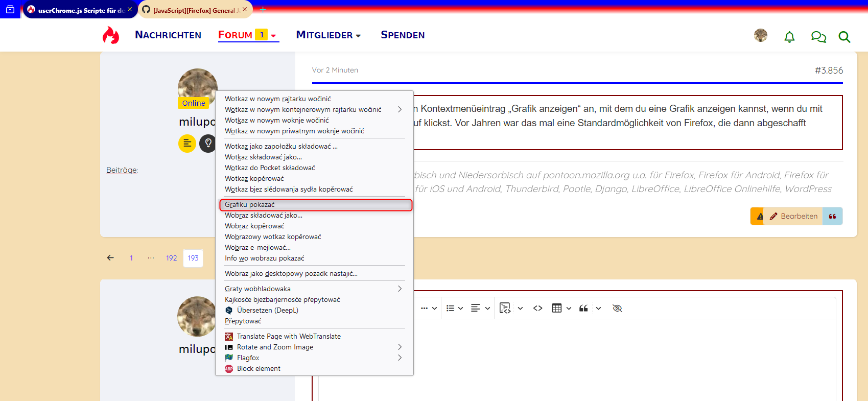
Task: Choose 'Wotkaz jako zapołožku składować'
Action: [x=314, y=147]
